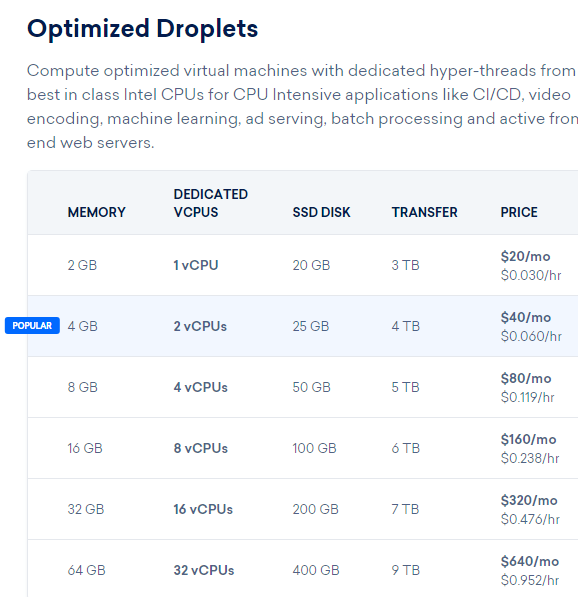Click the DEDICATED VCPUS column header
Image resolution: width=578 pixels, height=597 pixels.
coord(211,203)
